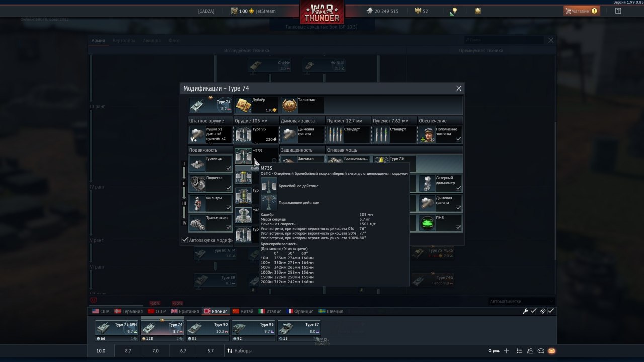Click the Фильтры filters modification icon
The width and height of the screenshot is (644, 362).
[198, 203]
